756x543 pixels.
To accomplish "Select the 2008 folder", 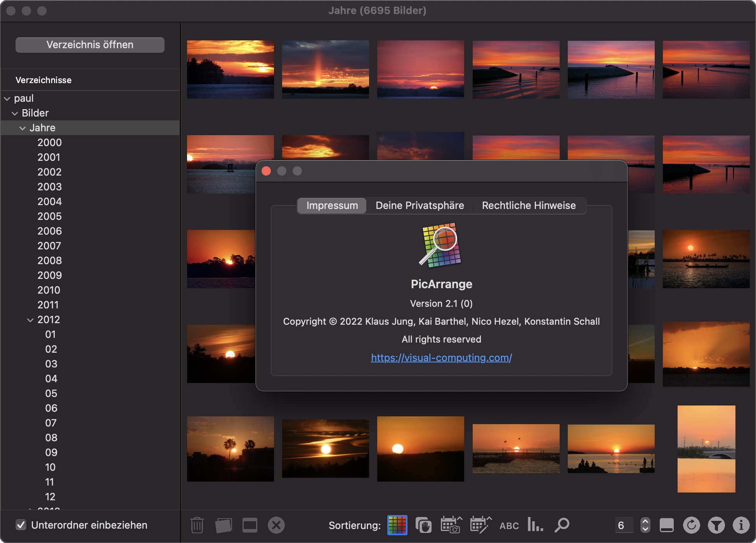I will pos(50,261).
